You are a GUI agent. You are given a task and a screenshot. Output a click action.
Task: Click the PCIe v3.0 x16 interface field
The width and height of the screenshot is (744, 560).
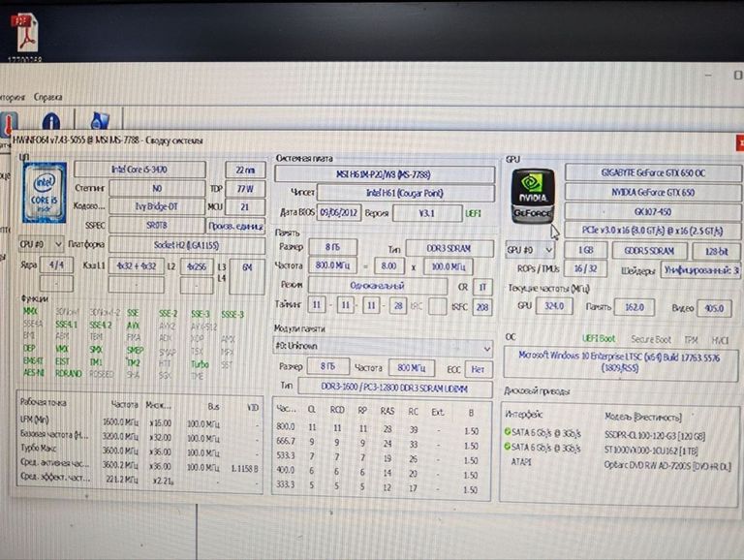[x=653, y=231]
